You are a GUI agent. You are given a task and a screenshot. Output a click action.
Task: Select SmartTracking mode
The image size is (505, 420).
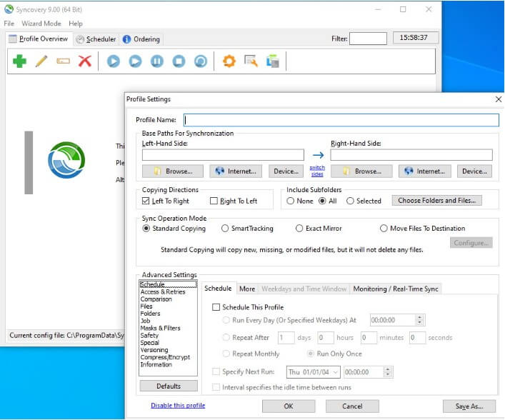click(x=225, y=229)
